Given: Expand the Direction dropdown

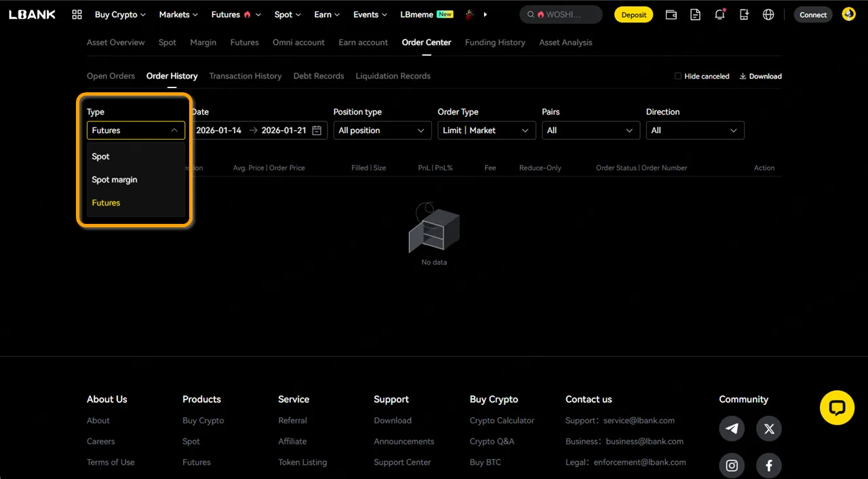Looking at the screenshot, I should pos(694,130).
